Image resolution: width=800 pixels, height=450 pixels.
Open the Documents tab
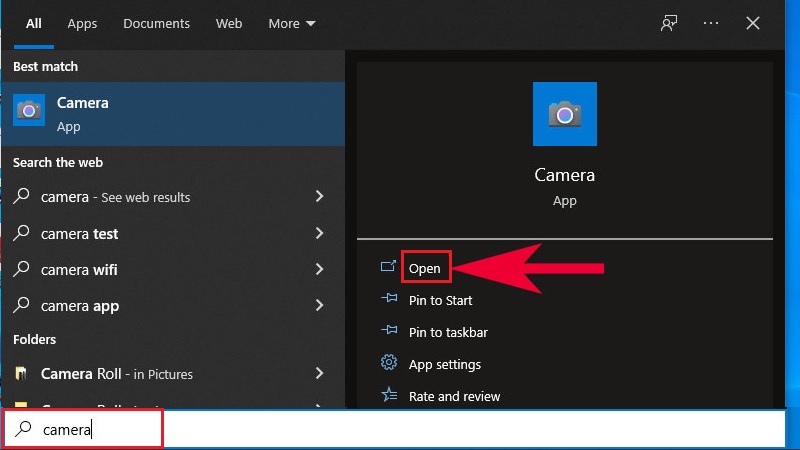pyautogui.click(x=156, y=24)
